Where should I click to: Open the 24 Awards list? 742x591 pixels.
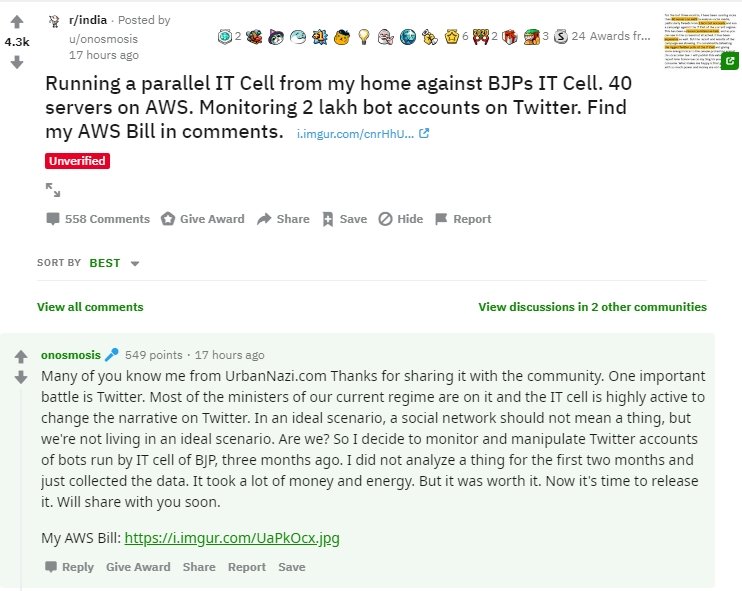click(614, 36)
